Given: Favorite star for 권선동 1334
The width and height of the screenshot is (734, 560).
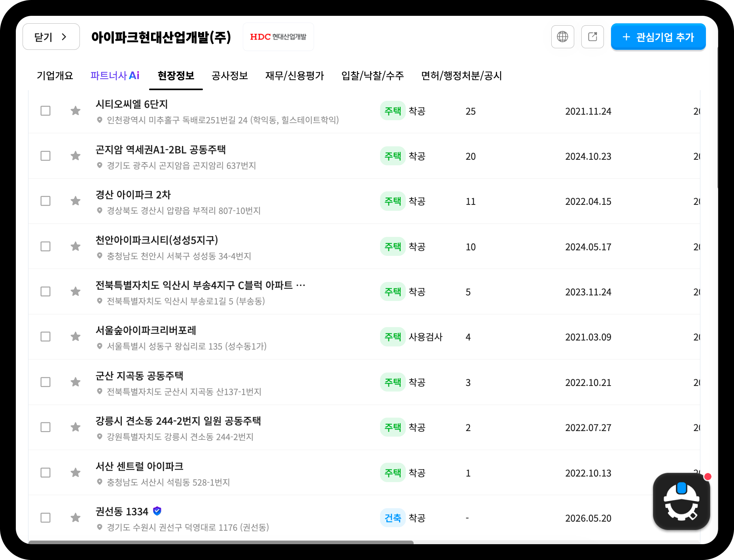Looking at the screenshot, I should (76, 518).
